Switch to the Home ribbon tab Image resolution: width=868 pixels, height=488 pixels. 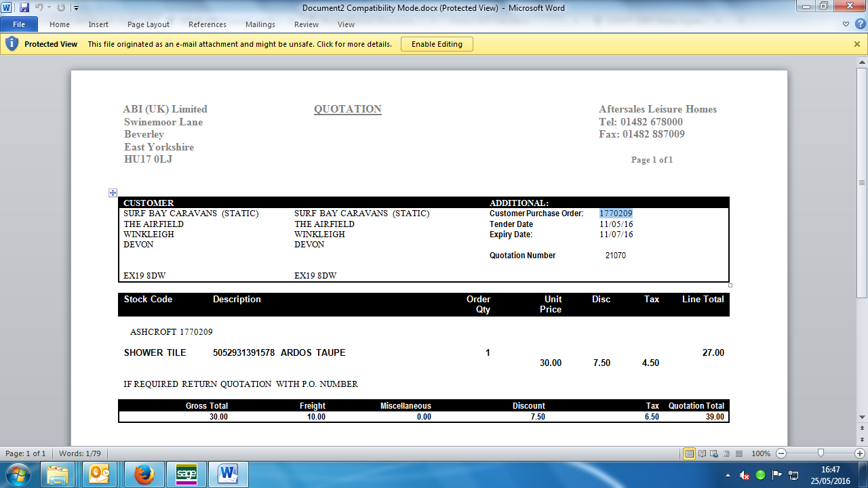pos(60,24)
